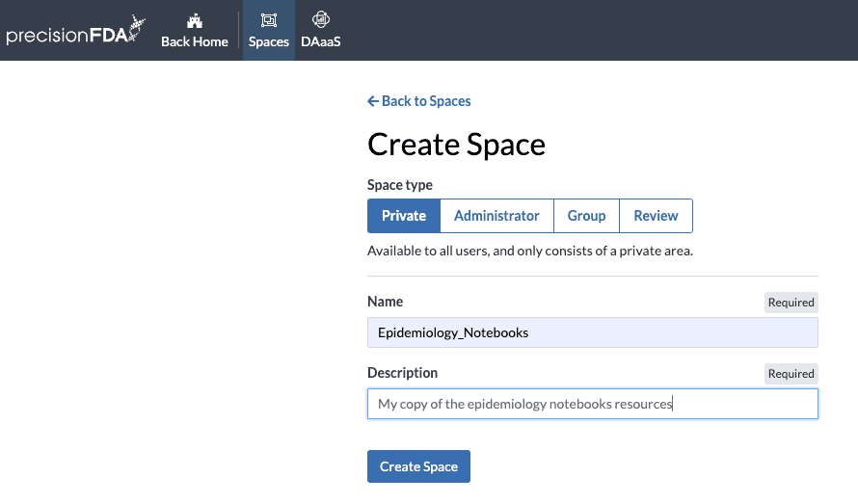The width and height of the screenshot is (858, 504).
Task: Go to the DAaaS nav label
Action: (x=321, y=42)
